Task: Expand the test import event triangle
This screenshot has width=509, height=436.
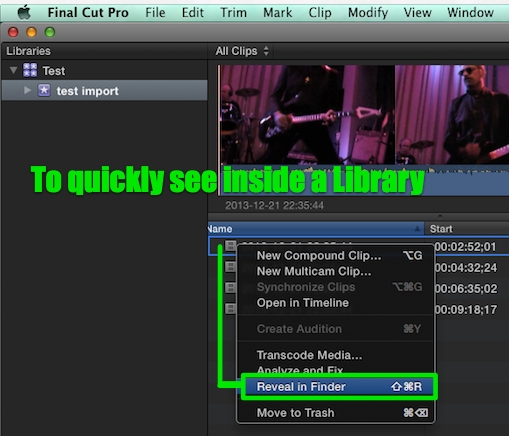Action: click(28, 90)
